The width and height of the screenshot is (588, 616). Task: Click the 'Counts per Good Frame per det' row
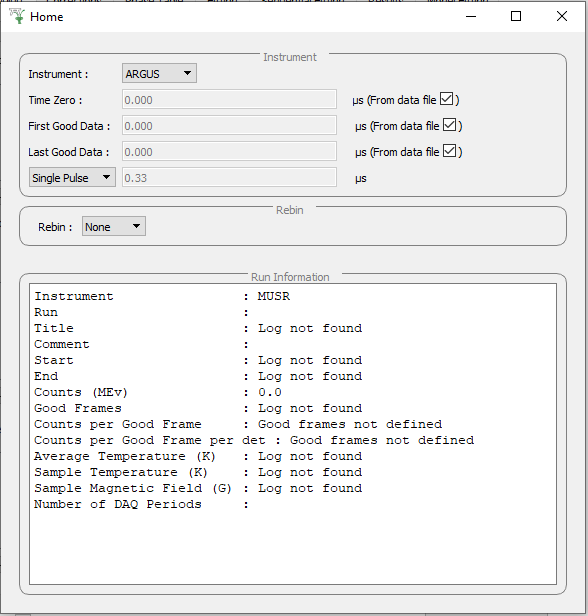(x=254, y=440)
